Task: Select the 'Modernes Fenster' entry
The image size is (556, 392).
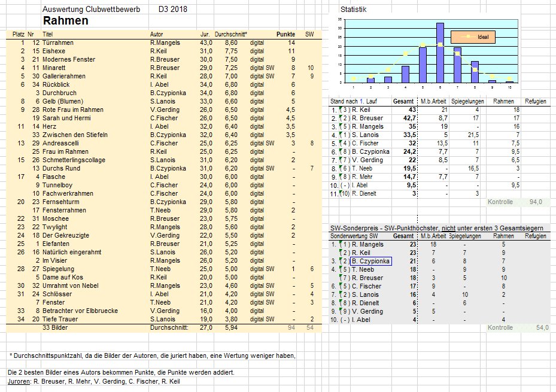Action: point(69,59)
